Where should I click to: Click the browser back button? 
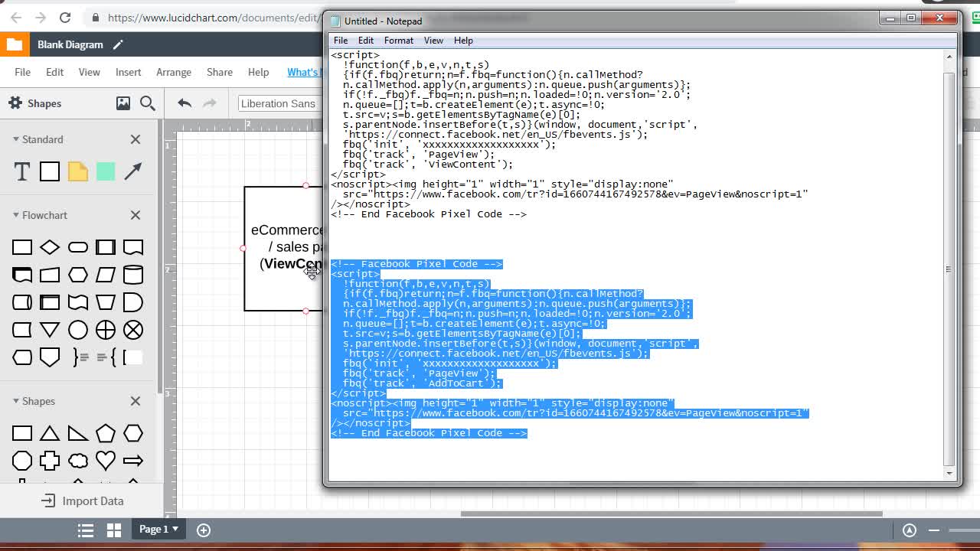(16, 17)
